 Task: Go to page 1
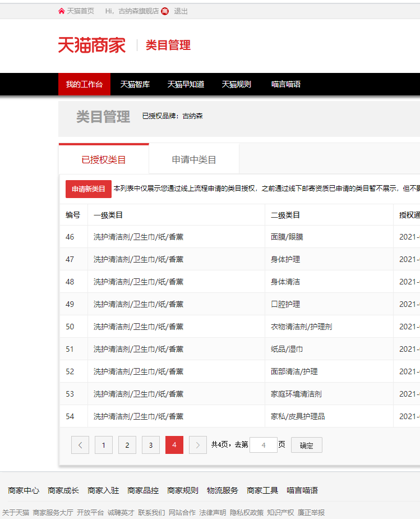[x=104, y=445]
